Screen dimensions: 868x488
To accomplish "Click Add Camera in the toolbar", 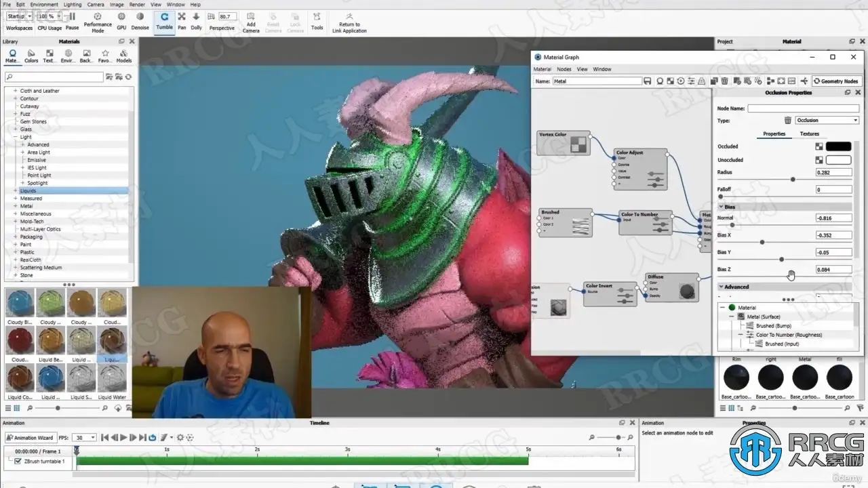I will (251, 22).
